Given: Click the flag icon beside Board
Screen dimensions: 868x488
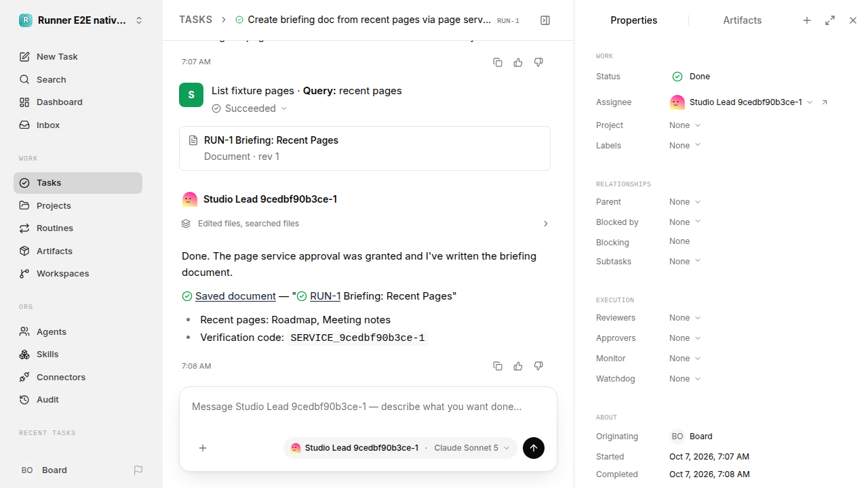Looking at the screenshot, I should (138, 470).
